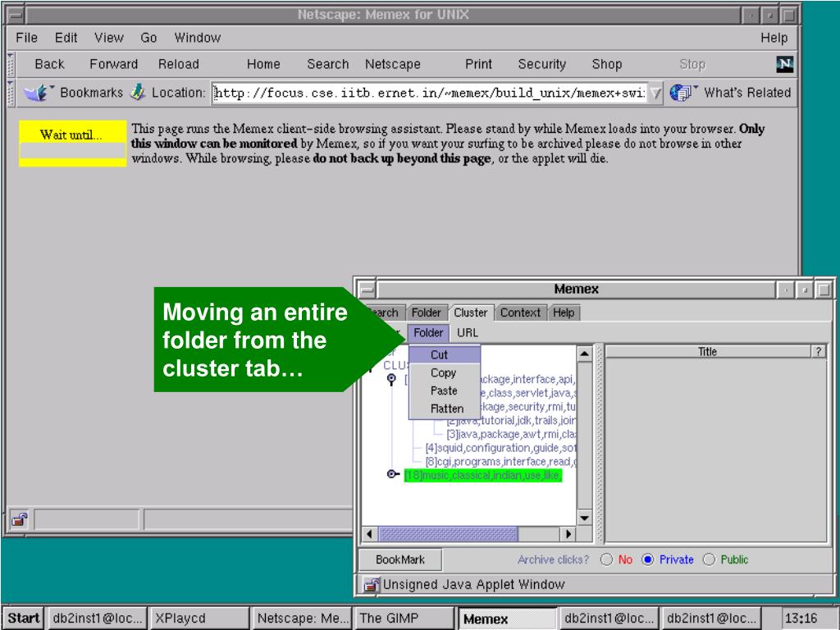The width and height of the screenshot is (840, 630).
Task: Choose Cut from Folder menu
Action: tap(445, 354)
